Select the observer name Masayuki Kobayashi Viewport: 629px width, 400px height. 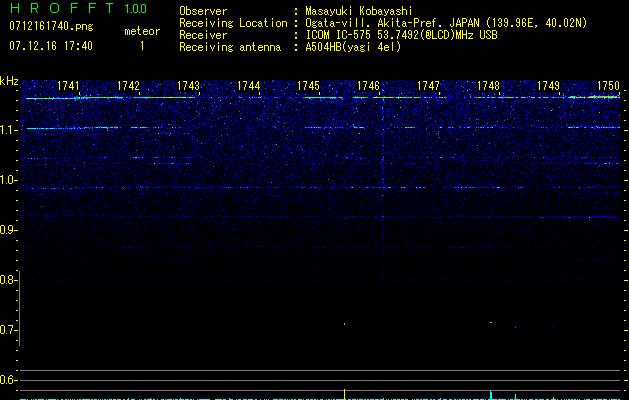358,11
